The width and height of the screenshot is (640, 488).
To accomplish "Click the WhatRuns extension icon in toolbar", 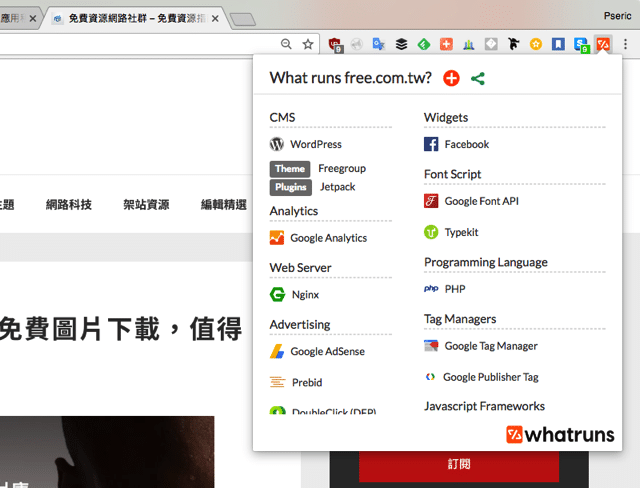I will (x=602, y=44).
